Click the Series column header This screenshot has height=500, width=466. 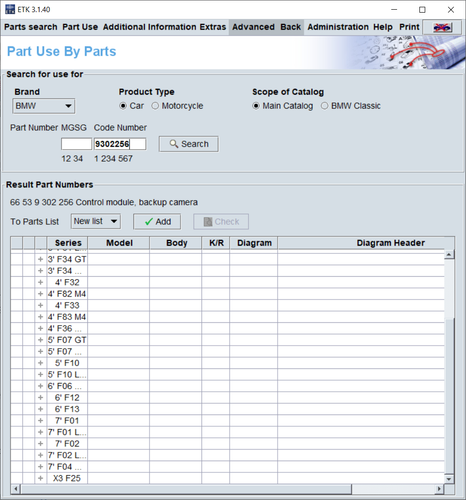click(68, 243)
